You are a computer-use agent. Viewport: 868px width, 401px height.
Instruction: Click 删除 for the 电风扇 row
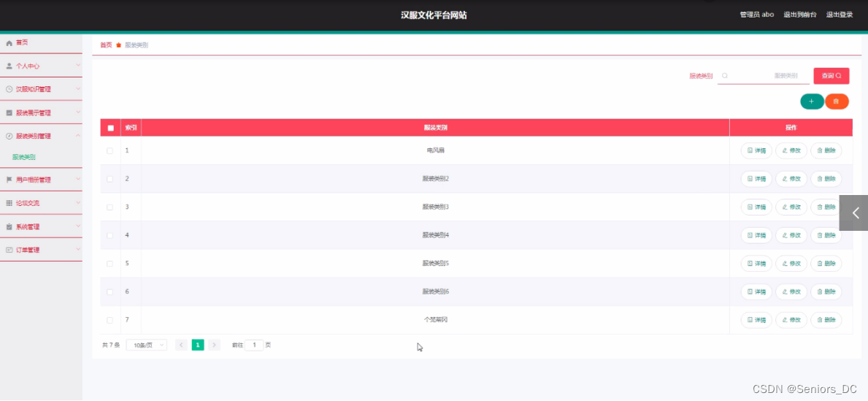[826, 150]
